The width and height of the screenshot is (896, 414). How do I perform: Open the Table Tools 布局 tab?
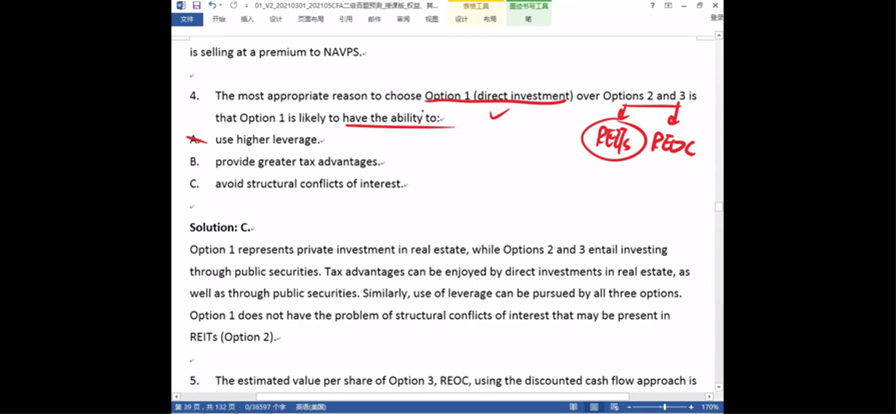(x=490, y=19)
